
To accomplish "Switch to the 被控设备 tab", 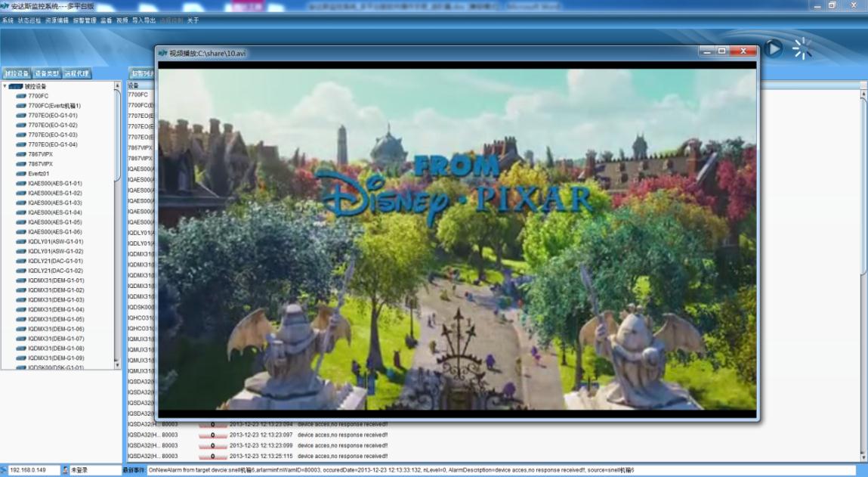I will 17,73.
